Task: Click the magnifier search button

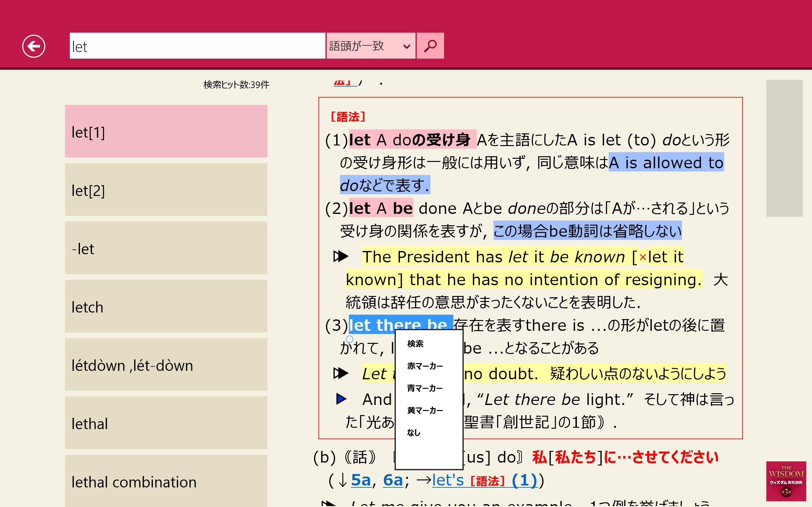Action: 430,46
